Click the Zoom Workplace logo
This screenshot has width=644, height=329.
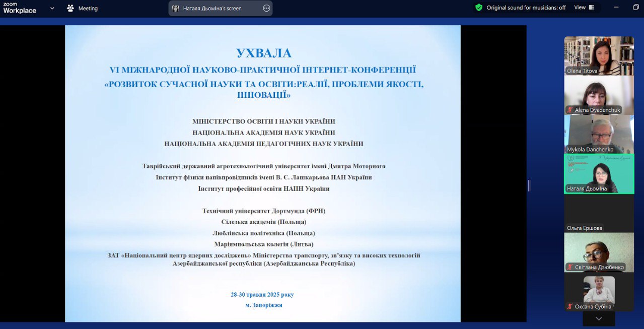coord(20,8)
